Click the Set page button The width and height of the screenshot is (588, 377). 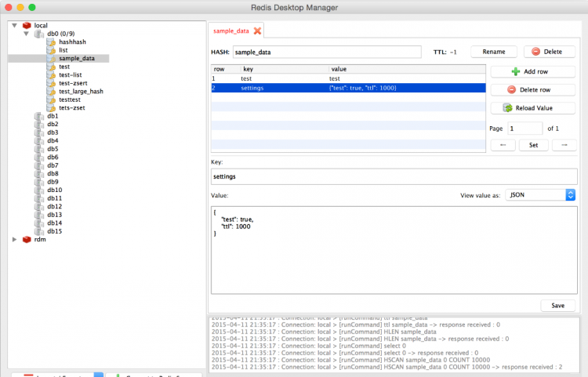[x=534, y=145]
